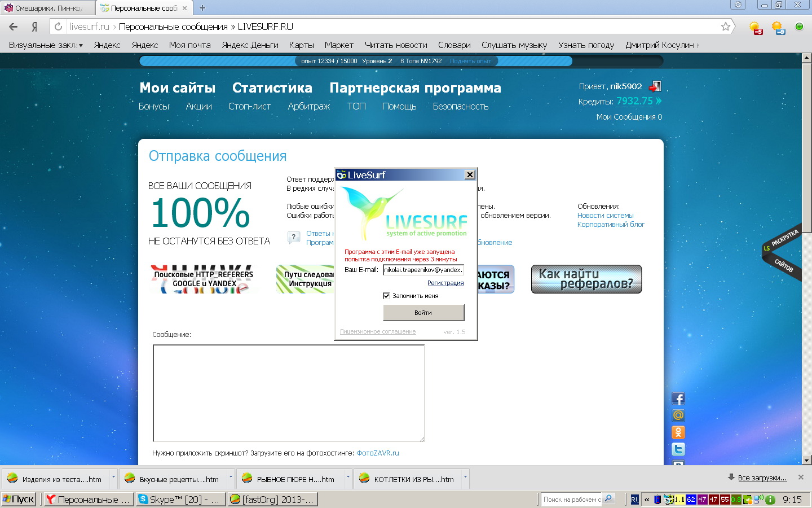812x508 pixels.
Task: Open Мои Сообщения 0 link
Action: (629, 117)
